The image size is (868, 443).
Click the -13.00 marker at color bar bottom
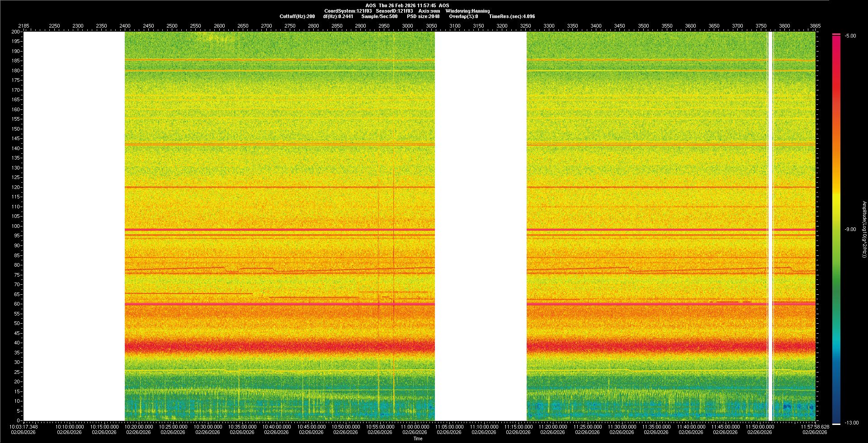852,423
